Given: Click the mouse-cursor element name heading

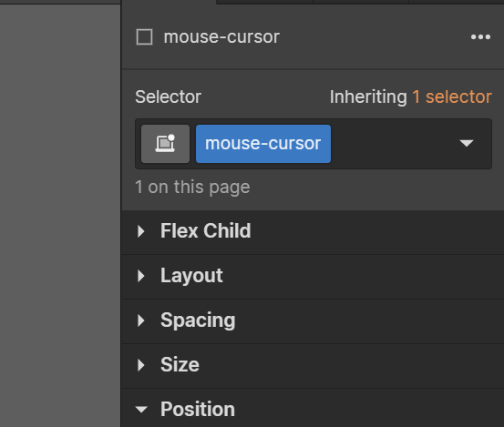Looking at the screenshot, I should point(221,37).
